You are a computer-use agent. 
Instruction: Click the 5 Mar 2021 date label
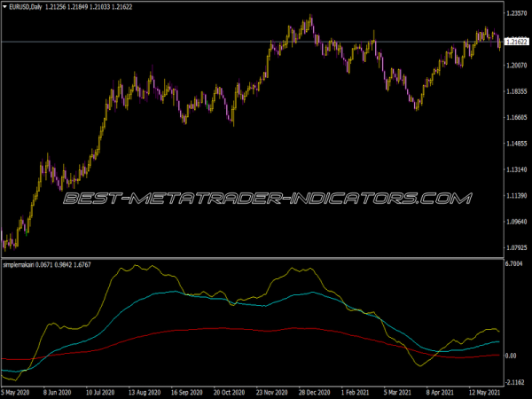396,391
